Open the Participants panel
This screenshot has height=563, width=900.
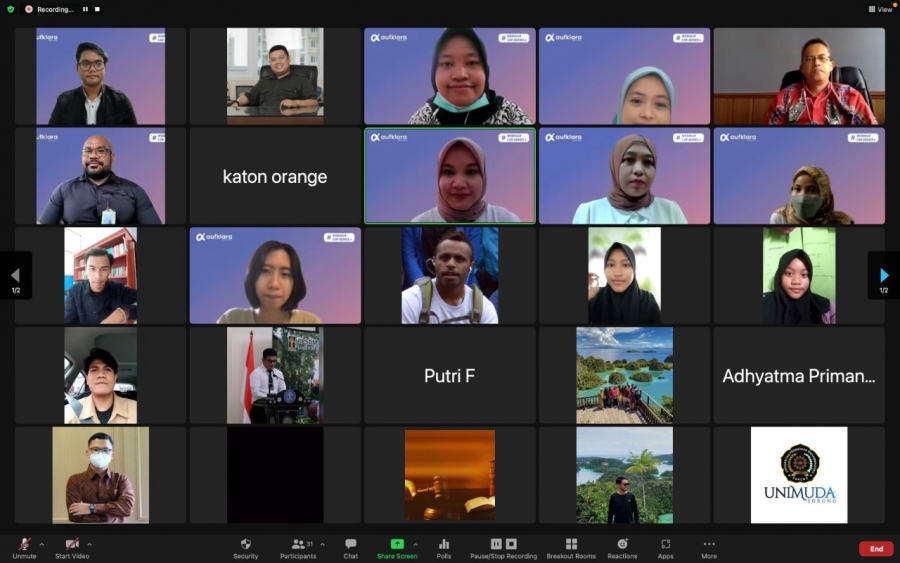[x=297, y=547]
